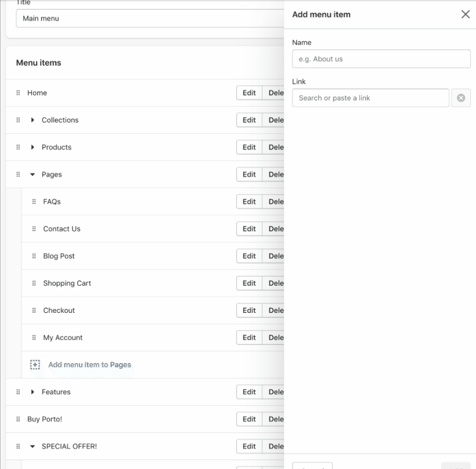Click the Search or paste a link field

[370, 98]
